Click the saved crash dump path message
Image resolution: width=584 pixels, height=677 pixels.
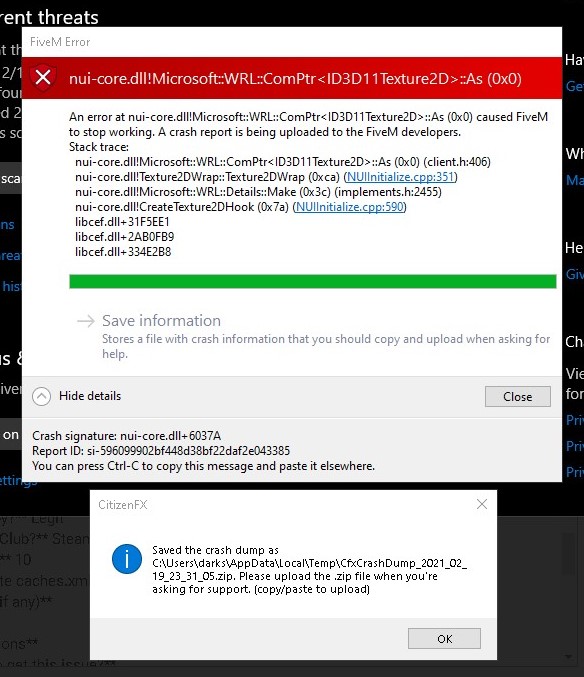tap(309, 569)
